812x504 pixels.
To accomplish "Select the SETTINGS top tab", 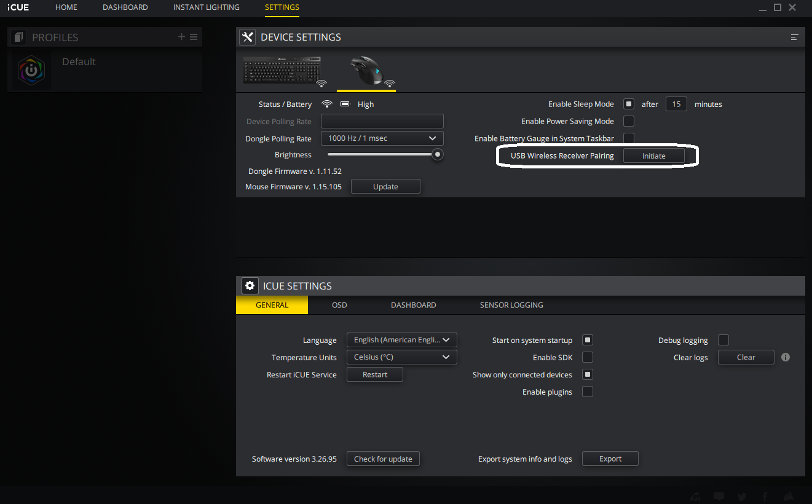I will (282, 7).
